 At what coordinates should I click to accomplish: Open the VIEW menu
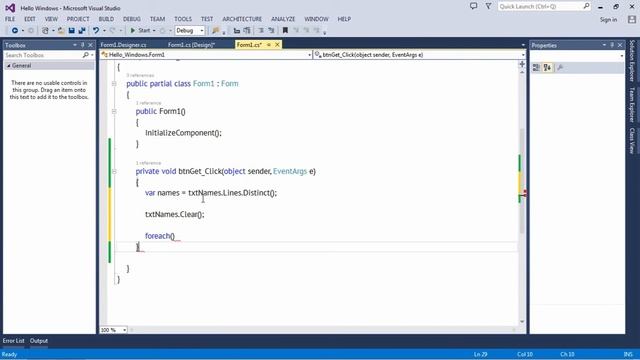[51, 19]
